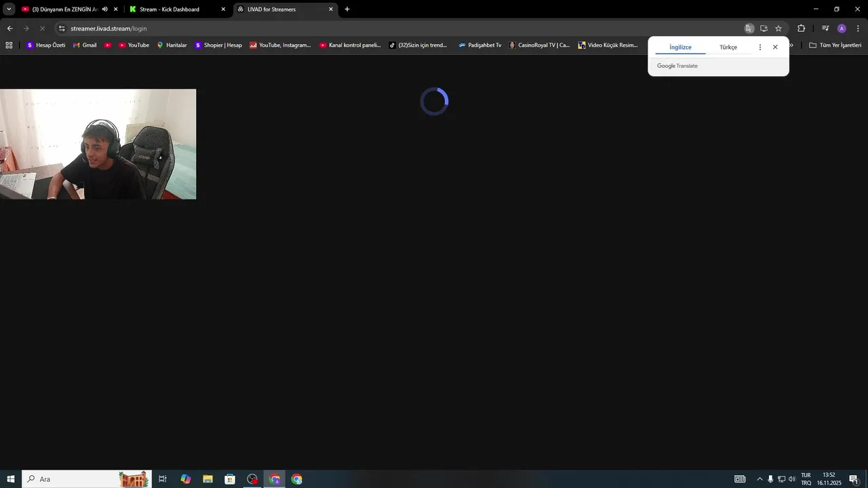This screenshot has height=488, width=868.
Task: View site information icon in address bar
Action: (62, 28)
